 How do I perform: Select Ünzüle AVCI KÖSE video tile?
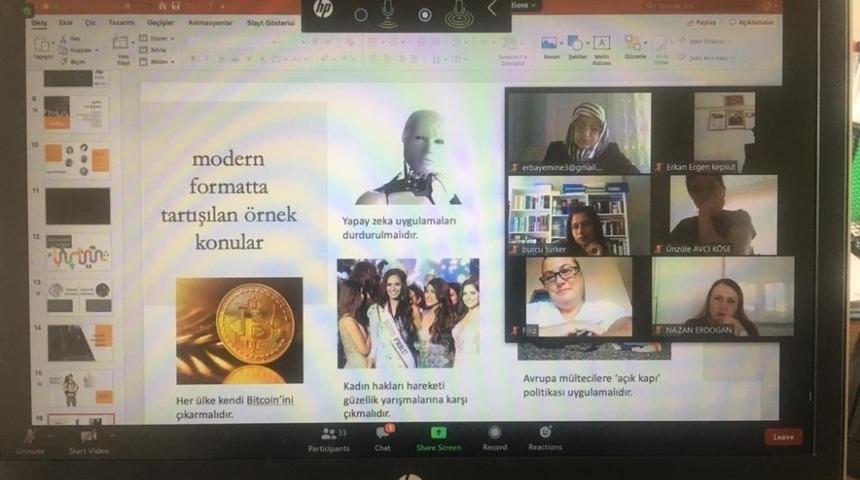(723, 215)
